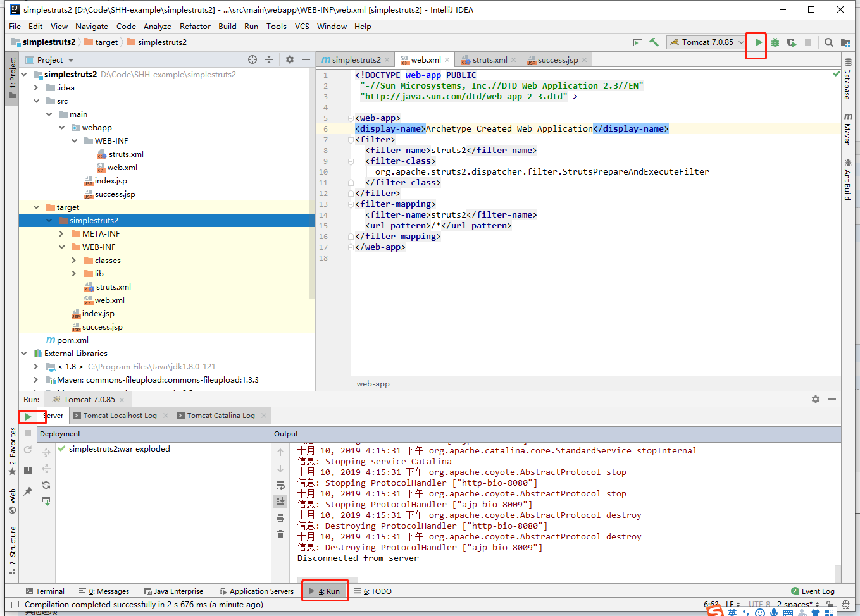
Task: Open the VCS menu
Action: pyautogui.click(x=302, y=27)
